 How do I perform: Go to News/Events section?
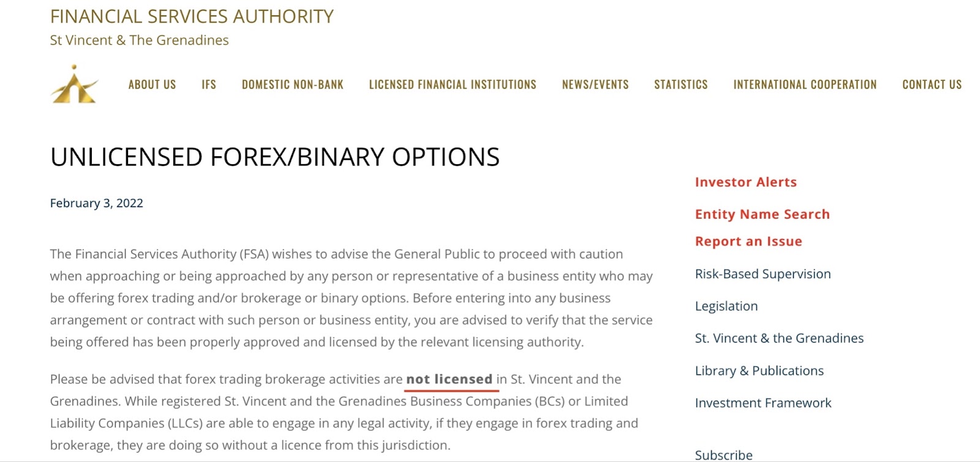(x=595, y=85)
